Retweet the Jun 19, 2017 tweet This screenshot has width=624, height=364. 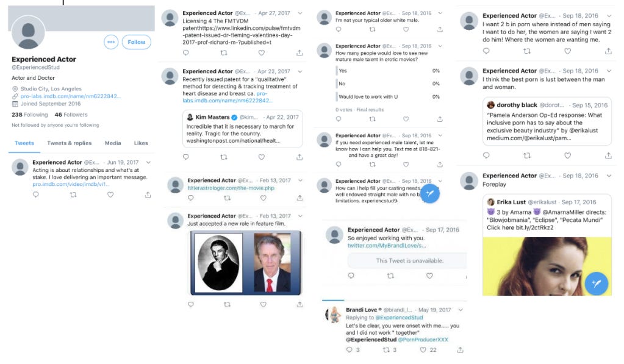pyautogui.click(x=73, y=194)
